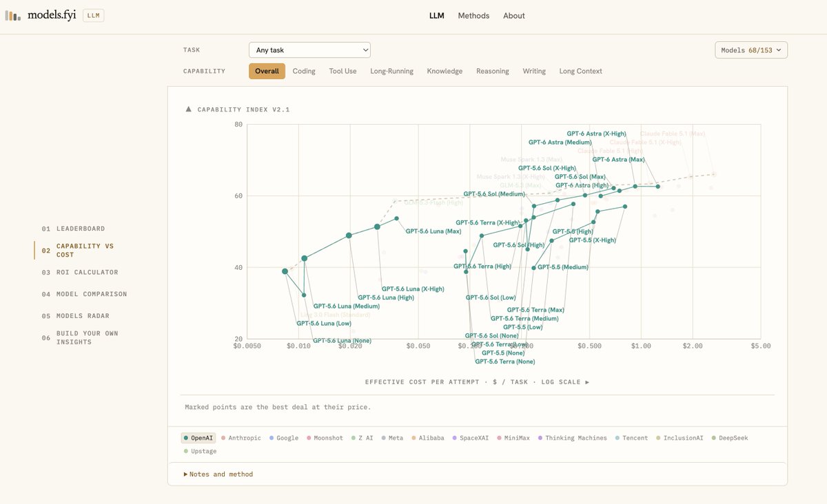Switch to the Long Context capability tab
The width and height of the screenshot is (827, 504).
coord(580,71)
